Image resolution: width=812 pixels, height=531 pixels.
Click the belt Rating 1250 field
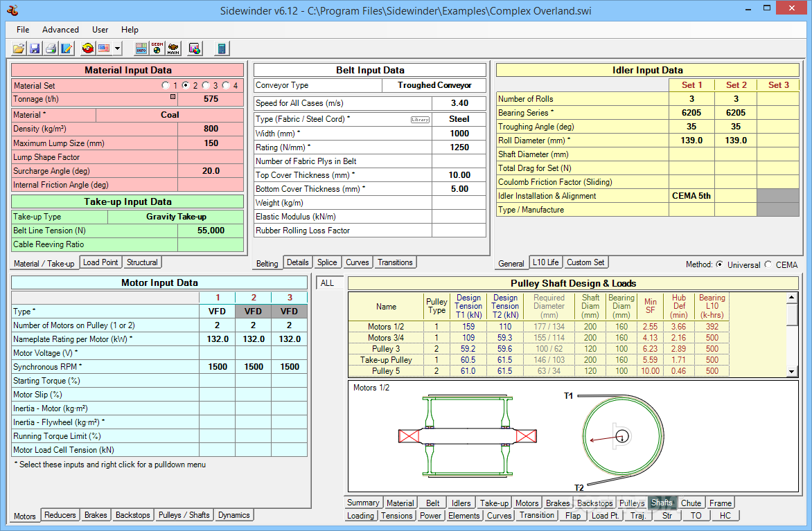pos(459,147)
